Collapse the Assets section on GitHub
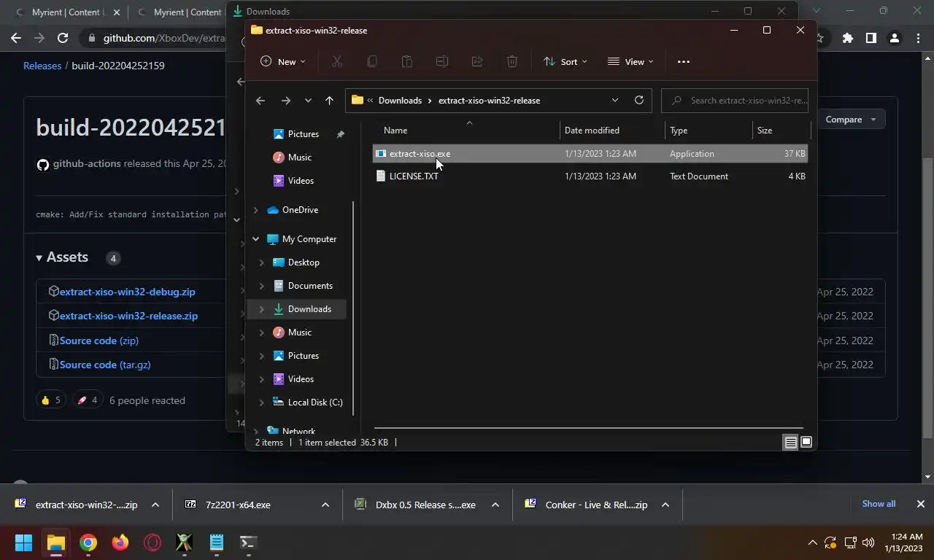 (x=62, y=257)
